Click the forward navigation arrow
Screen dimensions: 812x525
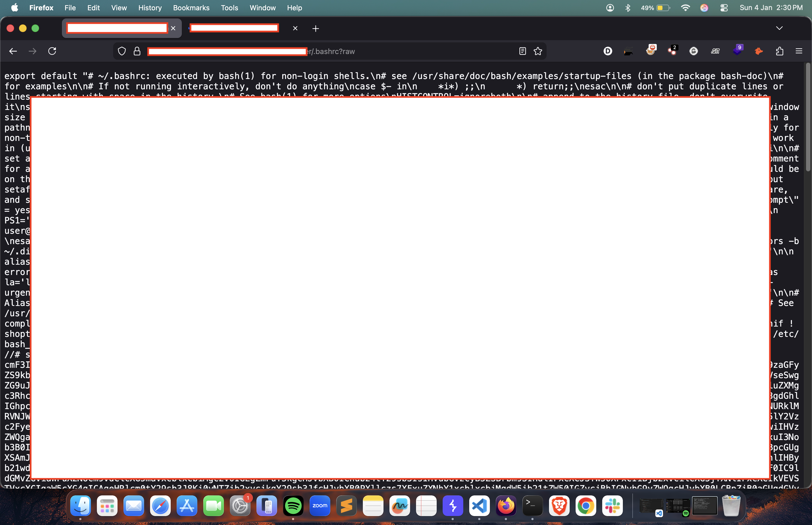tap(32, 51)
